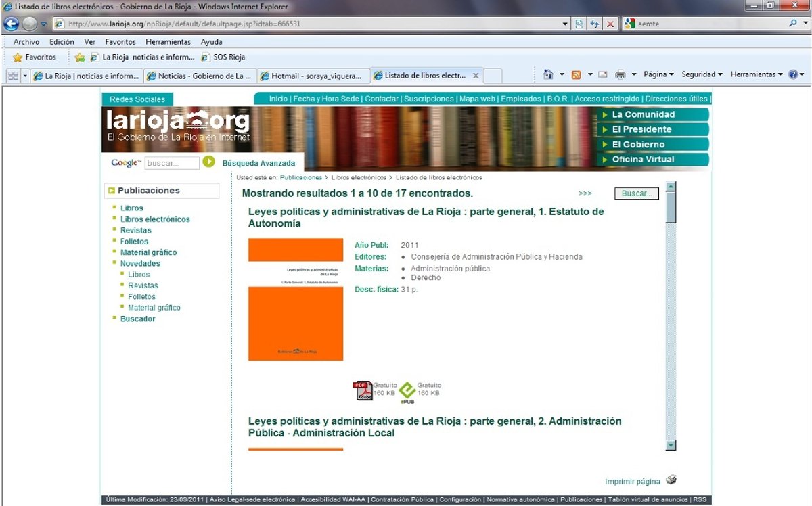The width and height of the screenshot is (812, 506).
Task: Open the Libros electrónicos sidebar link
Action: click(x=155, y=219)
